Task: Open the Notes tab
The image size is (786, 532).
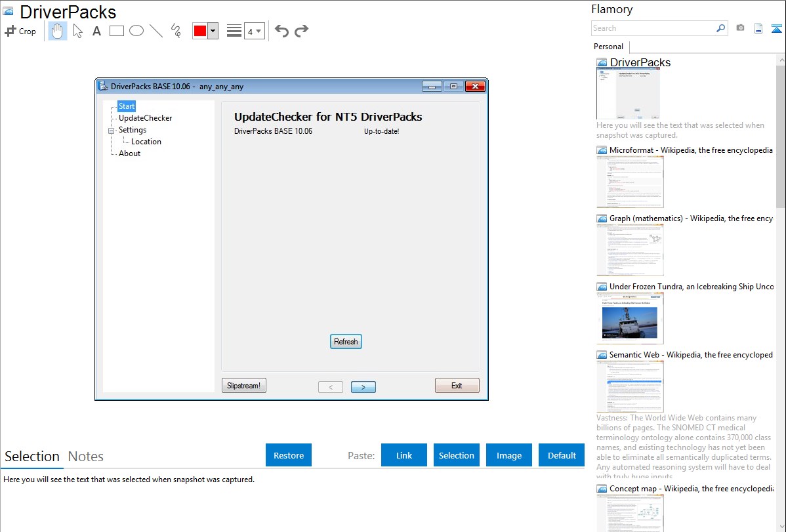Action: (x=86, y=457)
